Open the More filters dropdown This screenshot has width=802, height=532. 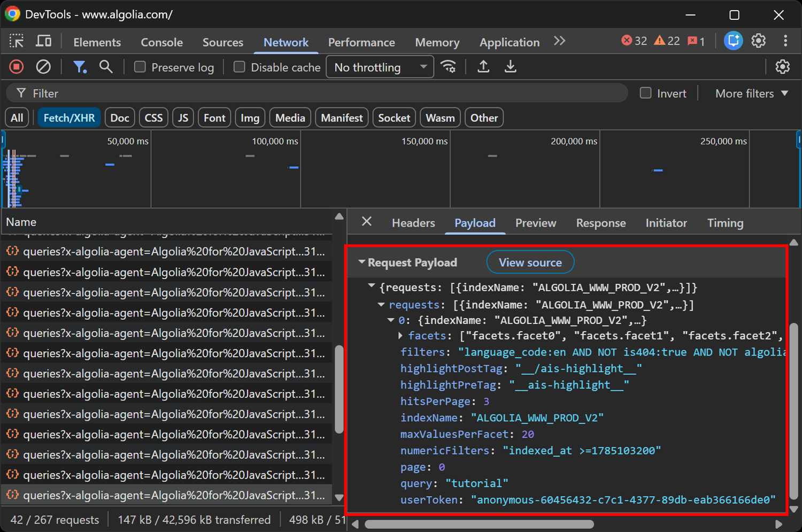coord(752,93)
